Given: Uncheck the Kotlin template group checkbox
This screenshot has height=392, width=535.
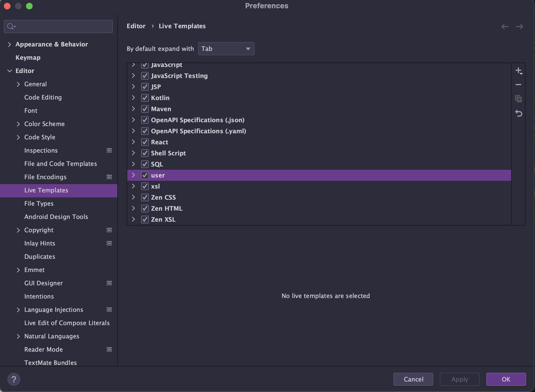Looking at the screenshot, I should (x=145, y=98).
